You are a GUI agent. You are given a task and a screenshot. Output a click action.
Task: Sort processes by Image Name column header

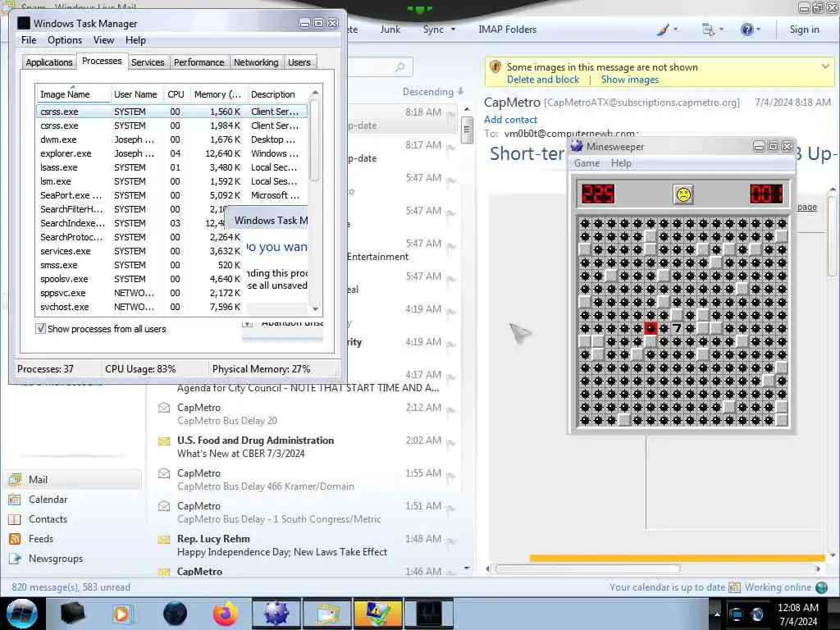(x=73, y=94)
